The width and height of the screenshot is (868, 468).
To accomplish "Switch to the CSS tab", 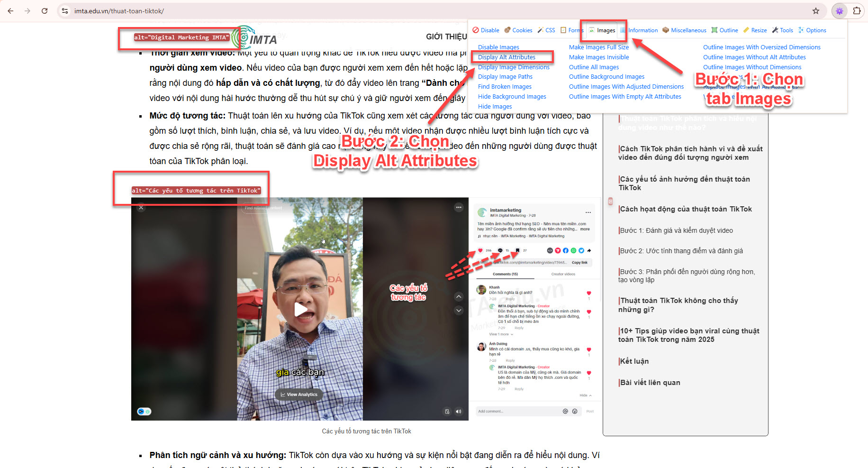I will click(546, 30).
